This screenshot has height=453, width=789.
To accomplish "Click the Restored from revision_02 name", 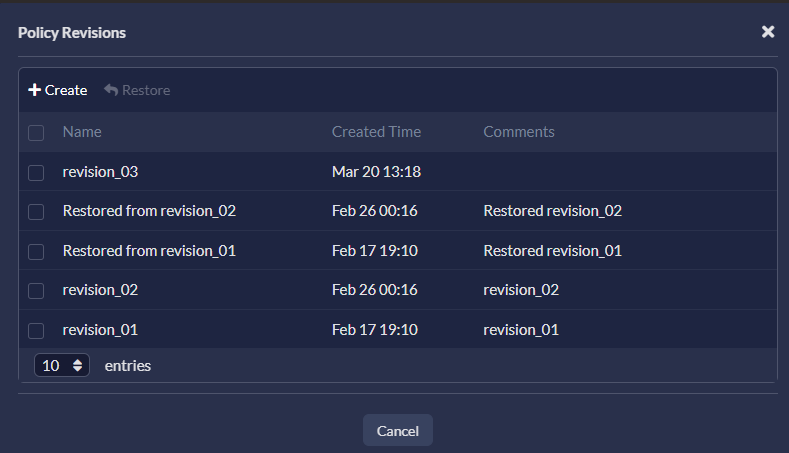I will point(149,211).
